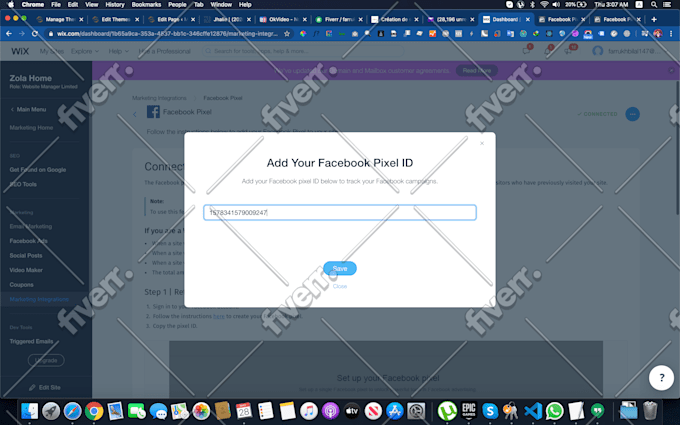Viewport: 680px width, 425px height.
Task: Click the browser forward arrow
Action: click(22, 33)
